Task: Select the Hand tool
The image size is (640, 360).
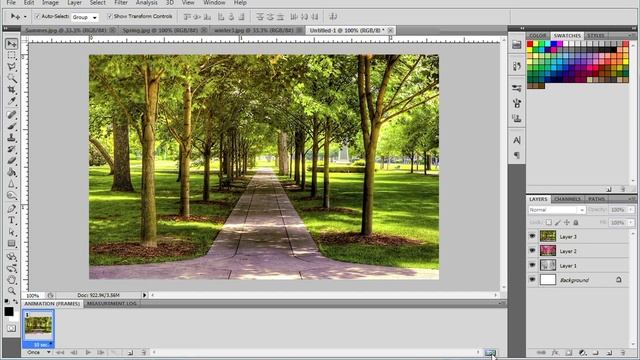Action: (x=11, y=280)
